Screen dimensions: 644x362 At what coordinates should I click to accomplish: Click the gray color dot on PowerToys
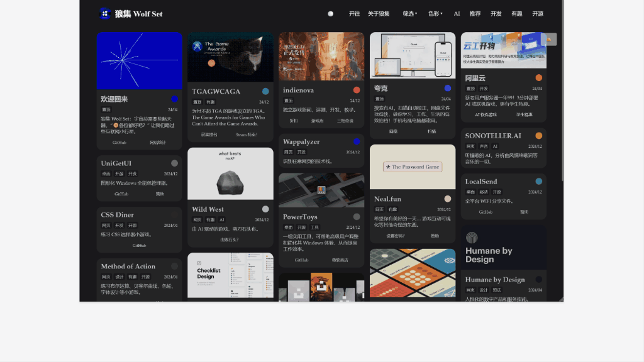(x=357, y=217)
